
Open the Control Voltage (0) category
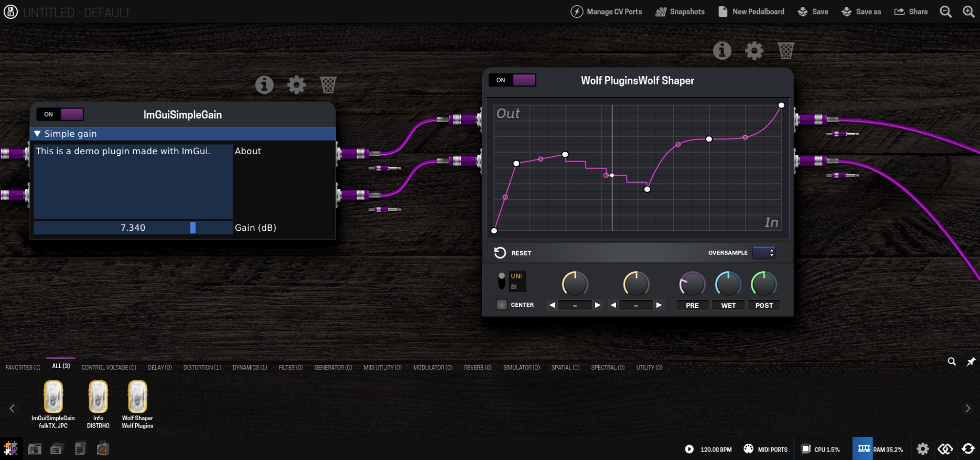109,368
